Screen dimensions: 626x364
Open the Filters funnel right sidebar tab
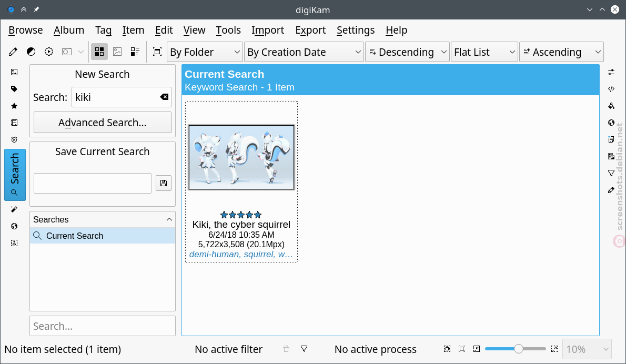point(611,173)
